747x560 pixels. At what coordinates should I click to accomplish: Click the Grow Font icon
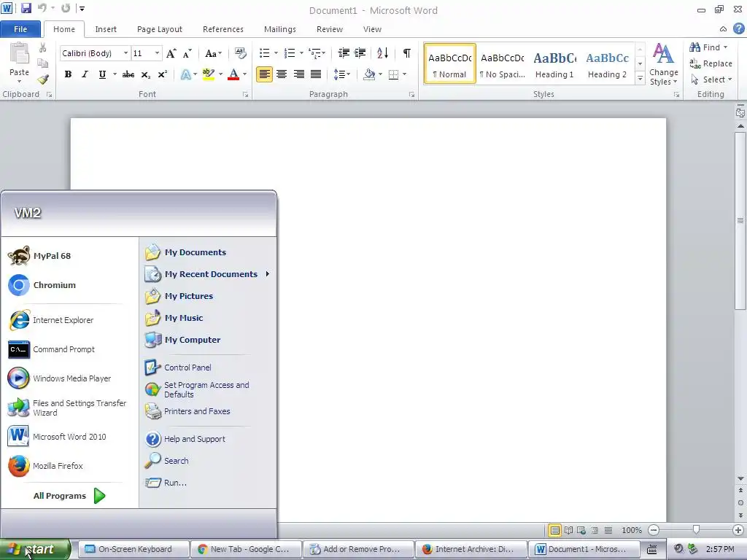(x=171, y=52)
